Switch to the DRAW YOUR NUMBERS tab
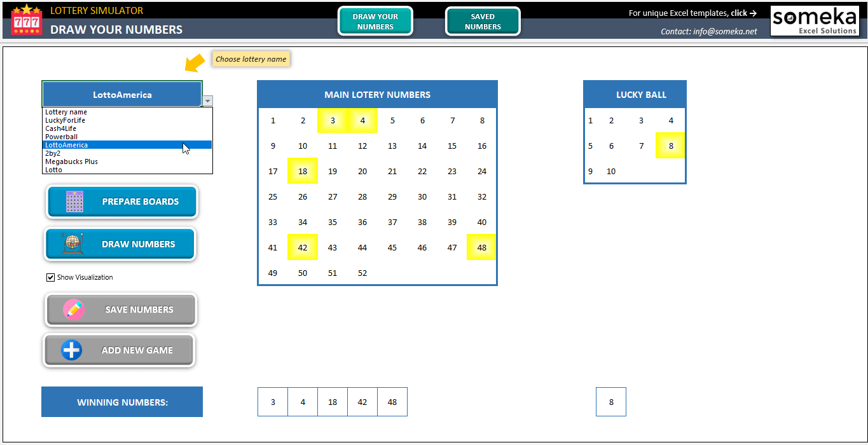868x445 pixels. tap(375, 21)
